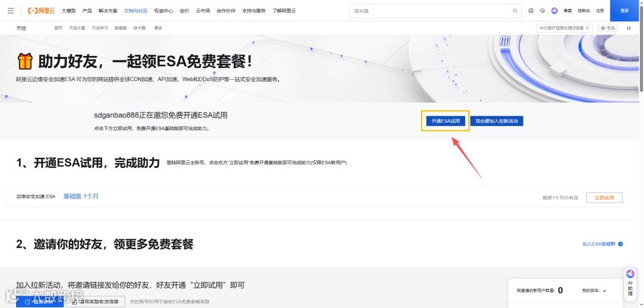644x308 pixels.
Task: Switch to the 数据集 tab
Action: click(120, 28)
